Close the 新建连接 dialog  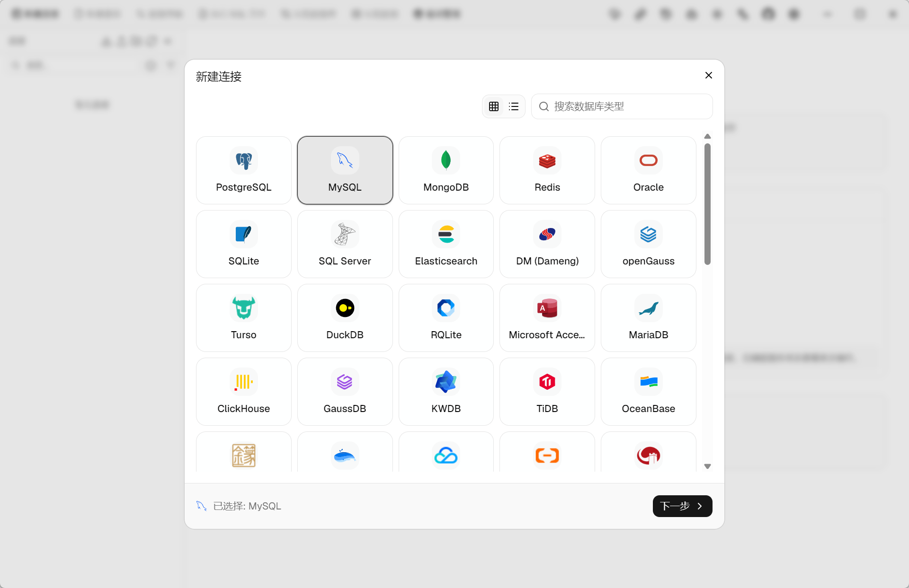click(709, 75)
